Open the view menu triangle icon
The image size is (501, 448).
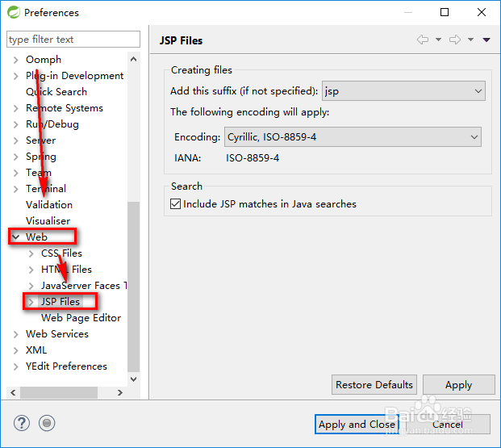486,40
